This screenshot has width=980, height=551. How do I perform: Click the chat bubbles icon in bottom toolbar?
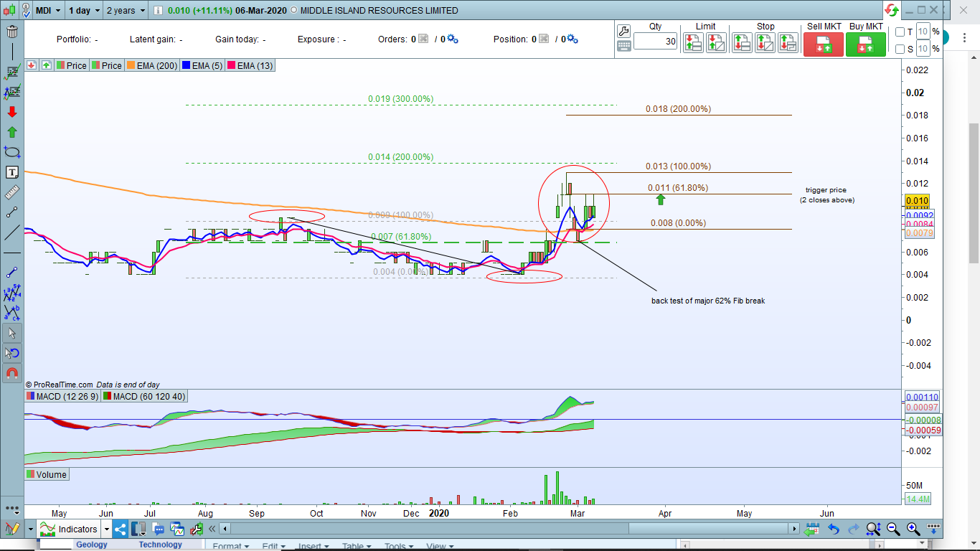click(x=159, y=529)
